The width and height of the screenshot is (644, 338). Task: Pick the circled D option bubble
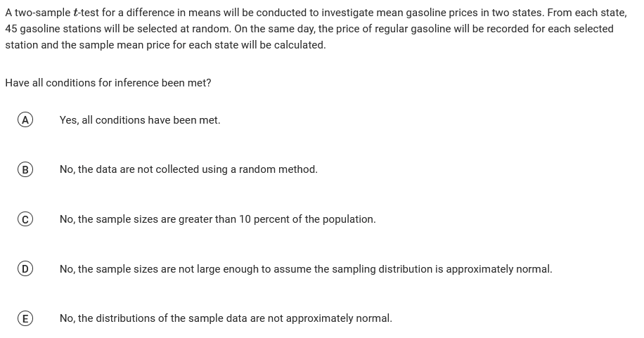[x=25, y=269]
